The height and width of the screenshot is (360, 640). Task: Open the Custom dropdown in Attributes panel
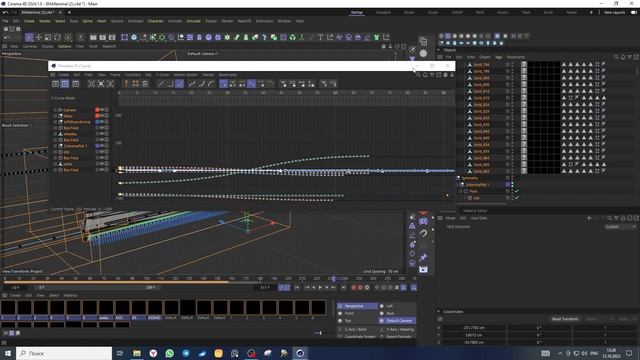(620, 227)
